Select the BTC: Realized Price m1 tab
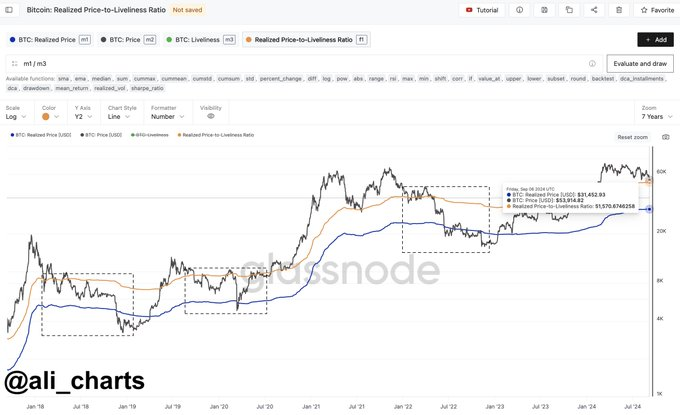680x415 pixels. point(50,39)
